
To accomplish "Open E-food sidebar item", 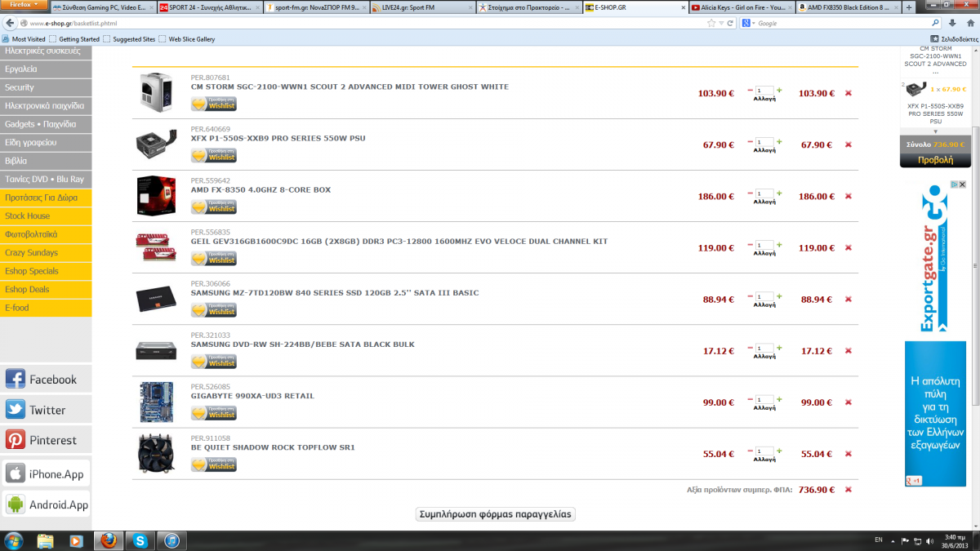I will click(46, 308).
